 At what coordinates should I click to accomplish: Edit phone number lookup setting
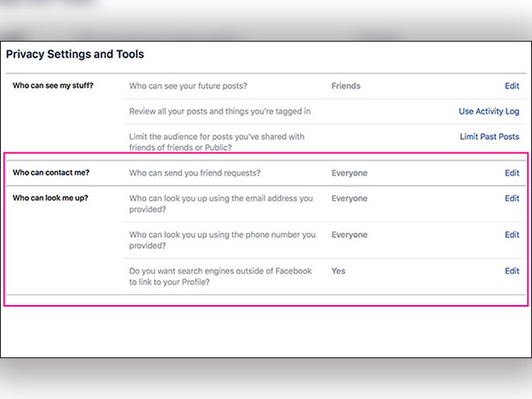(512, 235)
